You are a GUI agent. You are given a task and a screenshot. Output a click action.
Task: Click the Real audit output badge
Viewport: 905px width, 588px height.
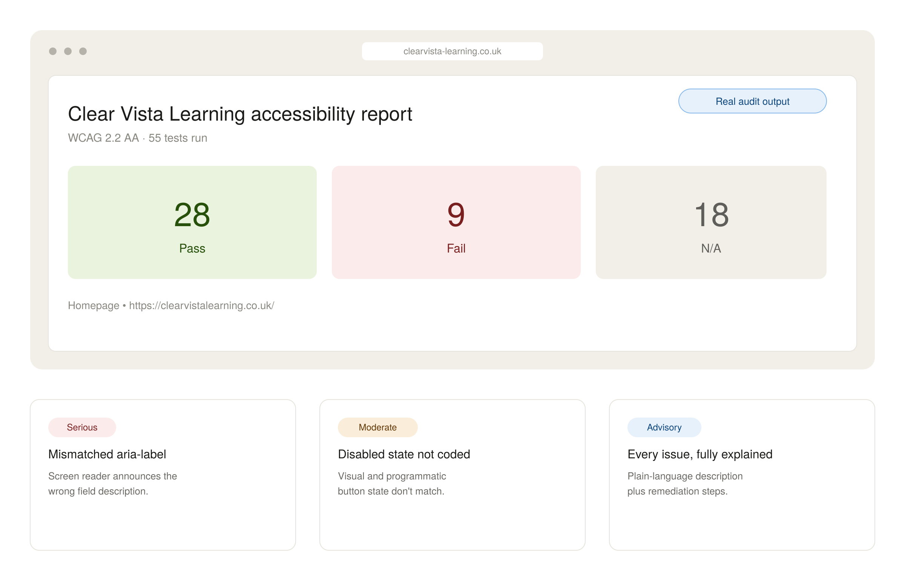point(752,101)
